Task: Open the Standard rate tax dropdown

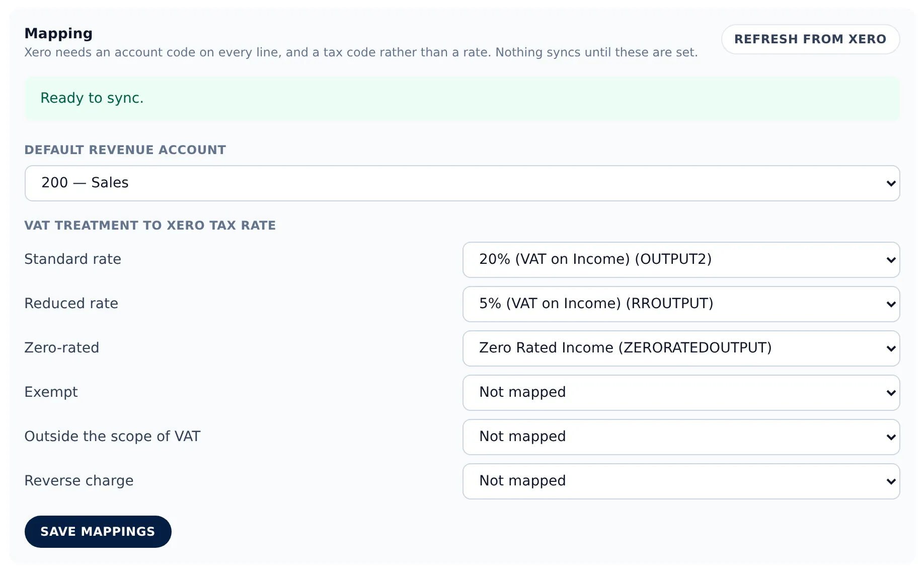Action: [x=681, y=260]
